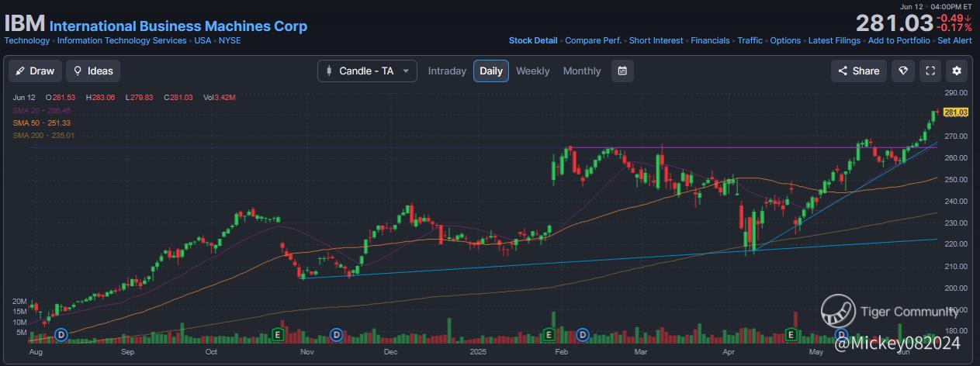The height and width of the screenshot is (366, 980).
Task: Click the SMA 20 indicator label
Action: click(x=42, y=110)
